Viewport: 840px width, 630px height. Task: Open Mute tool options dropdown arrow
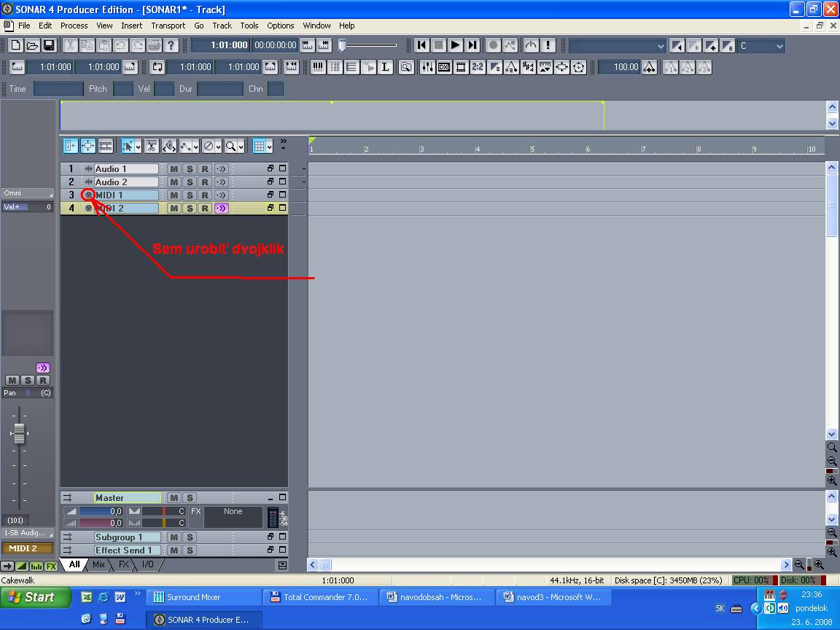219,146
